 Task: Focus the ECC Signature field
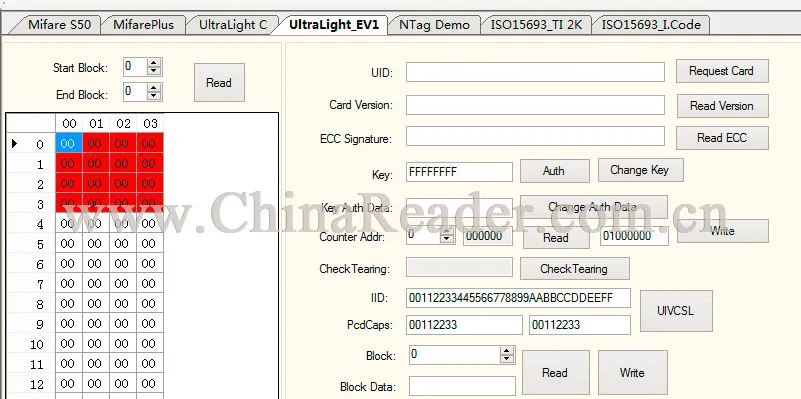[x=535, y=136]
